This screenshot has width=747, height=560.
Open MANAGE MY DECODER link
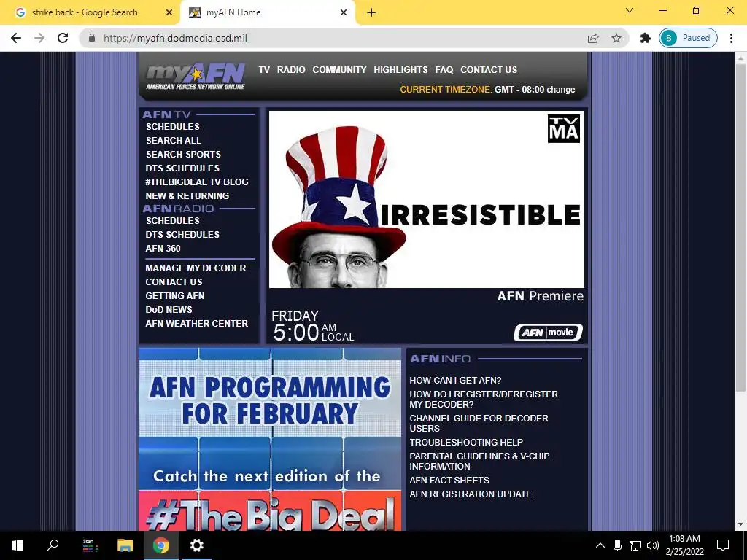point(196,268)
